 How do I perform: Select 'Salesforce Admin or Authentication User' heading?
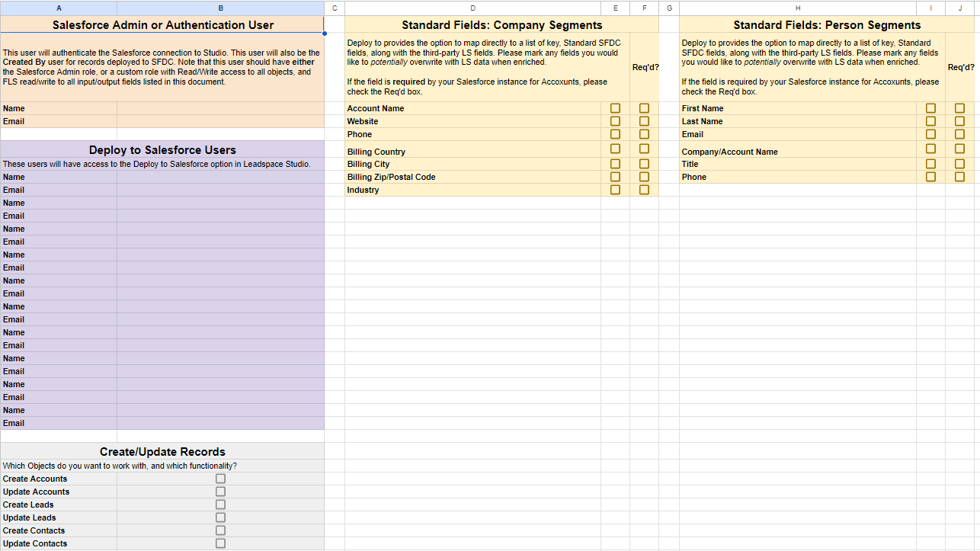(x=163, y=25)
